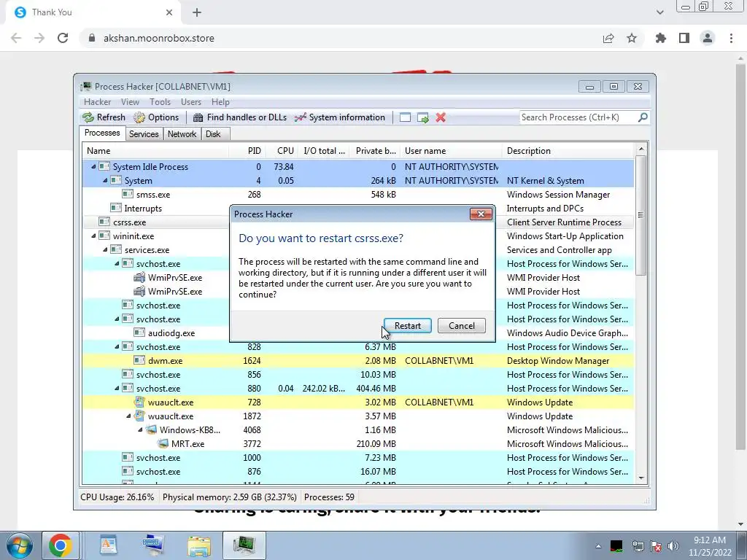Collapse the System Idle Process tree node
Viewport: 747px width, 560px height.
tap(93, 167)
